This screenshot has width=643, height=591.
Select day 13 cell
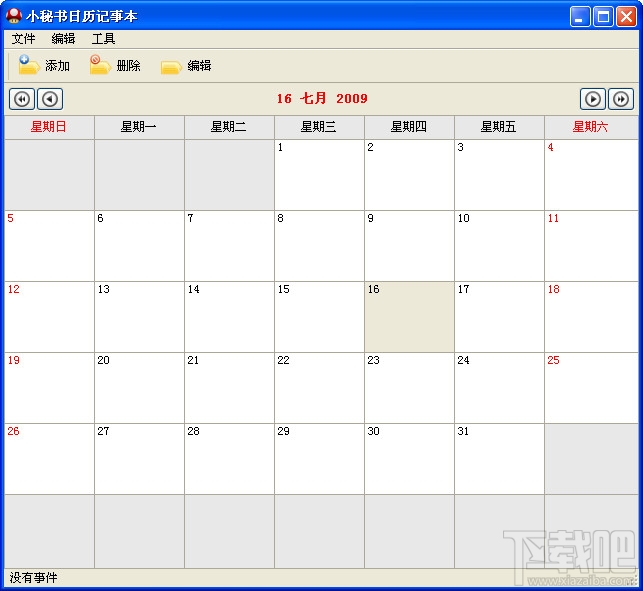click(x=139, y=317)
